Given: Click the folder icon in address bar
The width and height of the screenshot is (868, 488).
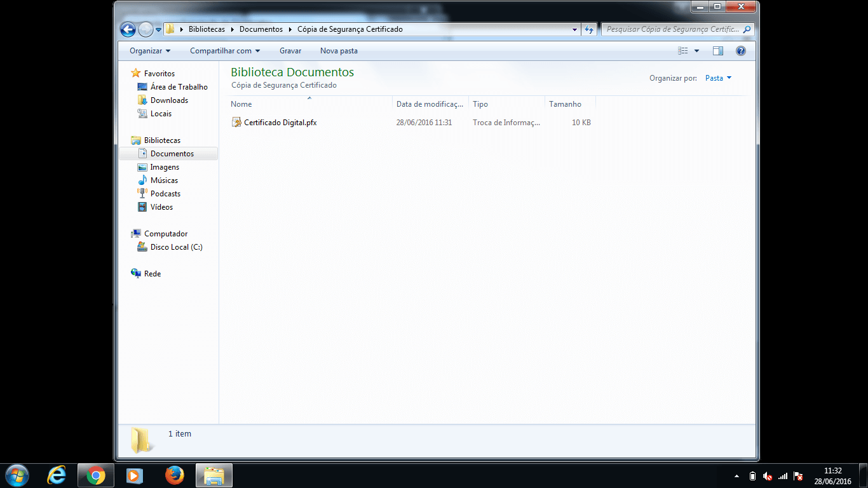Looking at the screenshot, I should [170, 29].
